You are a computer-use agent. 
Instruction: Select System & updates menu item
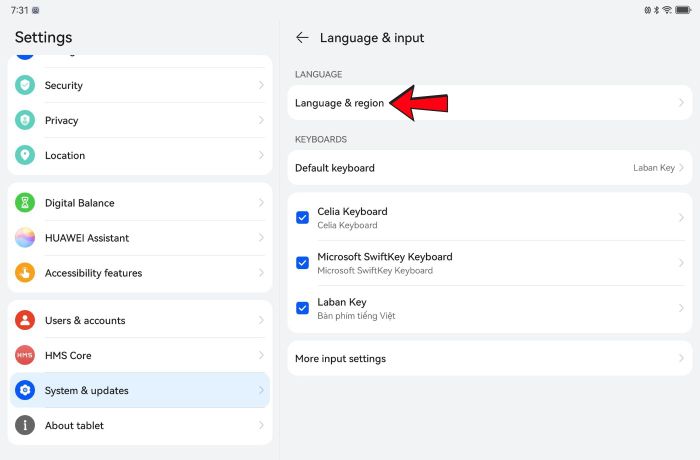click(x=138, y=391)
